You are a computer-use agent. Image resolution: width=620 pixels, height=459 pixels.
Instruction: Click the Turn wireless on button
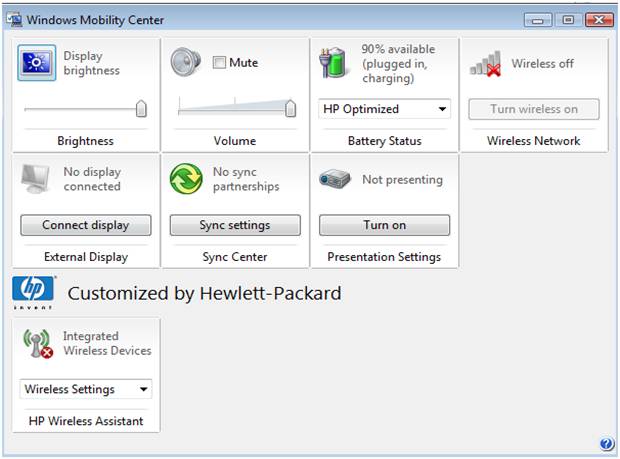[534, 109]
